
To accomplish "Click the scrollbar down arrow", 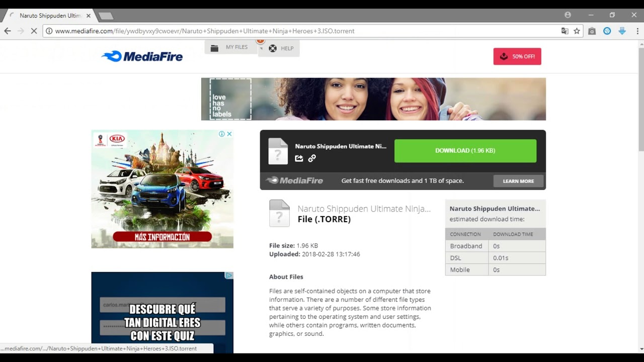I will coord(641,349).
